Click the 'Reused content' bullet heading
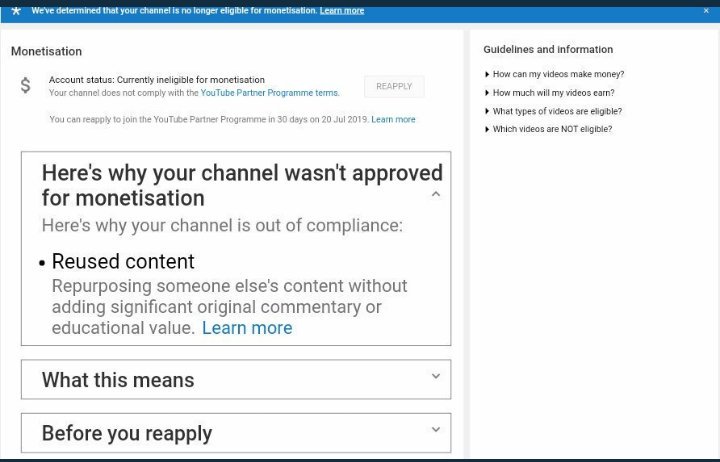The image size is (720, 462). [123, 261]
